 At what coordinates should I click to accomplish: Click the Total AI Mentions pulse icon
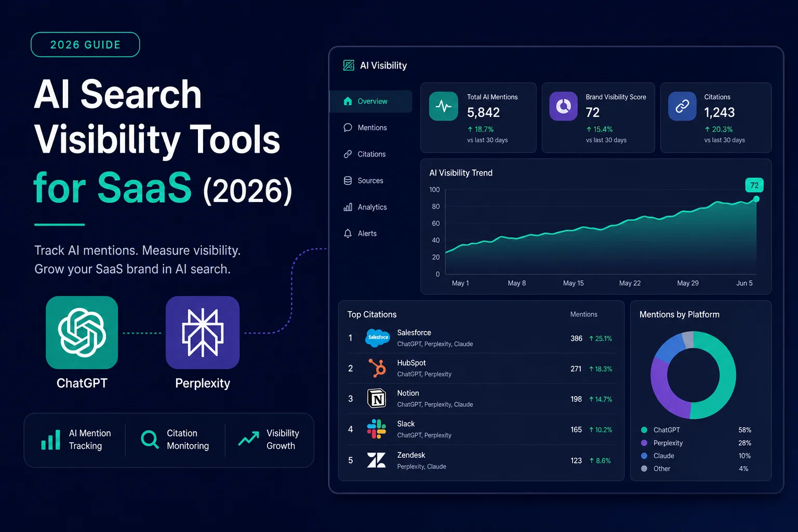click(444, 107)
